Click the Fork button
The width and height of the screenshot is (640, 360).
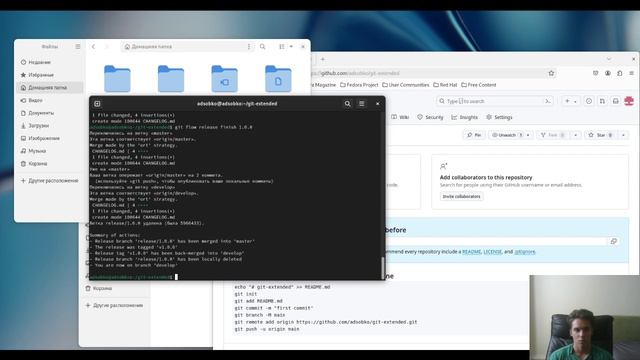(553, 135)
